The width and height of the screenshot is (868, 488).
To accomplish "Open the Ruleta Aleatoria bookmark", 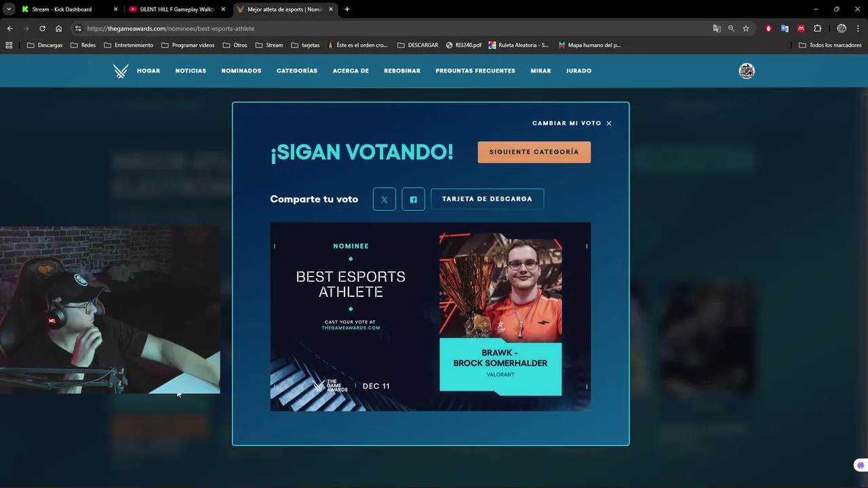I will coord(519,45).
